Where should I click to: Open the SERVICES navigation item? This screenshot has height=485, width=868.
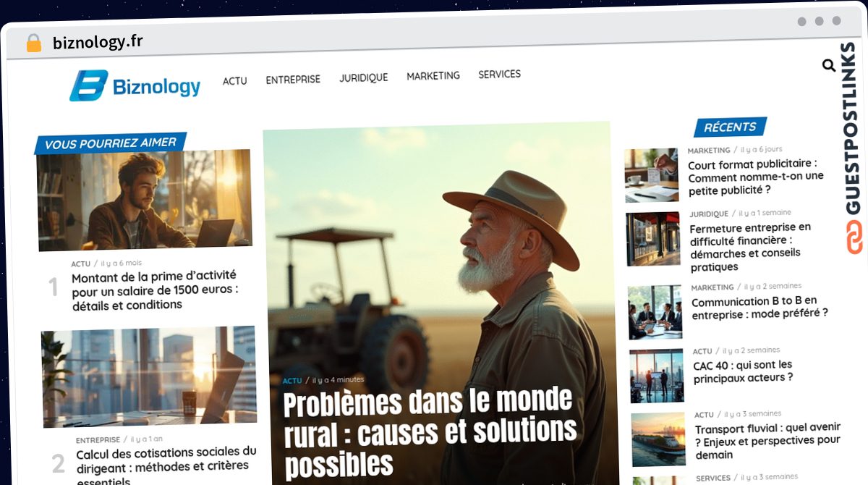pyautogui.click(x=499, y=74)
